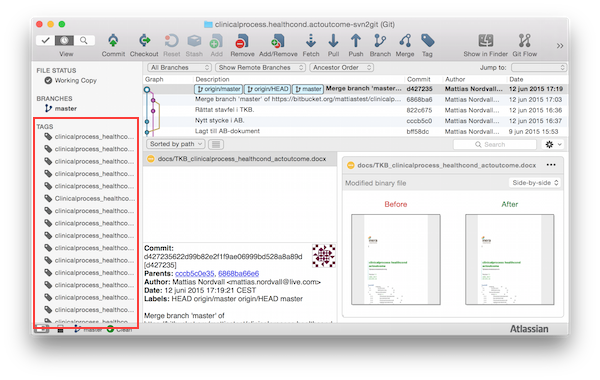
Task: Click the After document thumbnail
Action: [x=510, y=259]
